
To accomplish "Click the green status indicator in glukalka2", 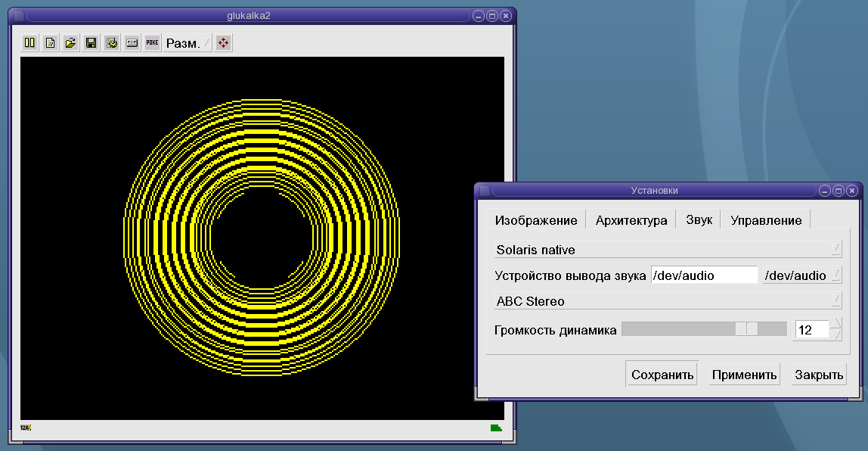I will click(496, 428).
